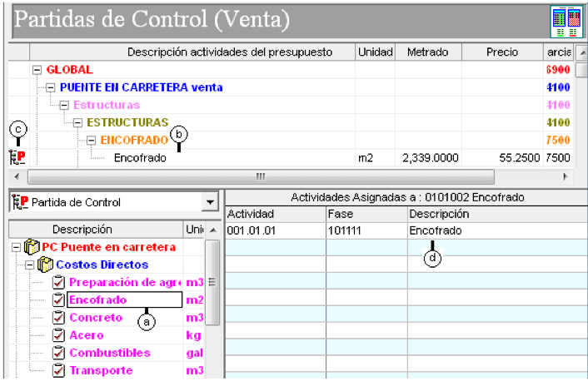Click the PC Puente en carretera folder icon

click(32, 247)
